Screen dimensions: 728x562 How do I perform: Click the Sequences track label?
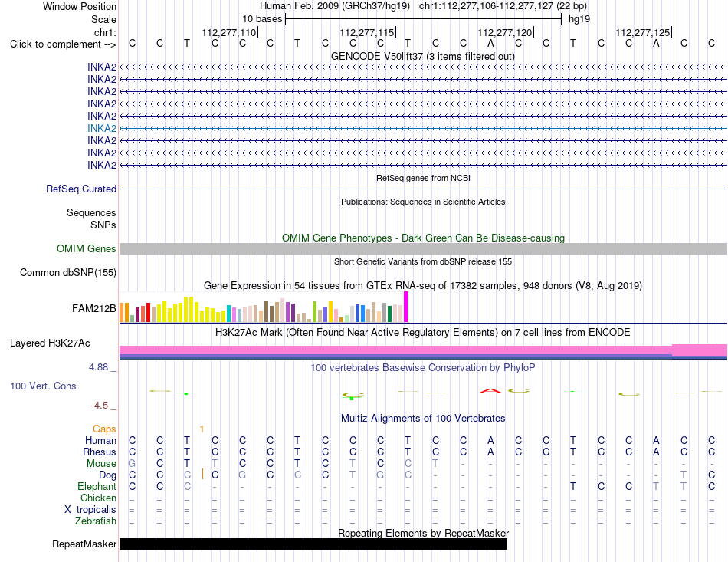pyautogui.click(x=91, y=212)
